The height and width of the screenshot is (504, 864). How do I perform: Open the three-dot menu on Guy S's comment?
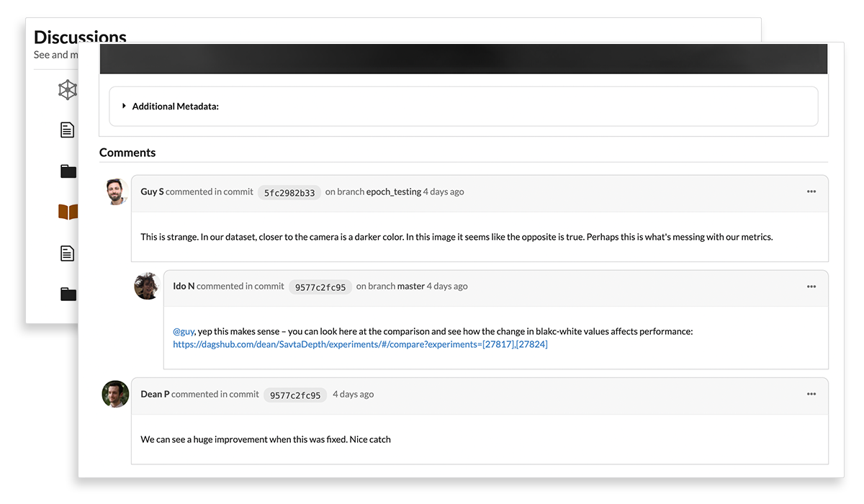pos(811,192)
